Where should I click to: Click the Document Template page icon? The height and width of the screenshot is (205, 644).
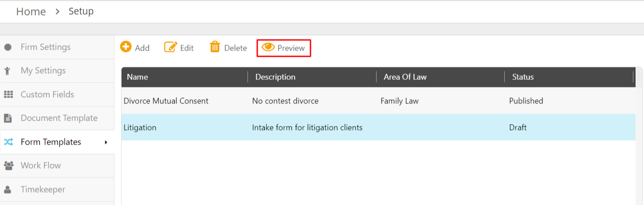tap(8, 118)
